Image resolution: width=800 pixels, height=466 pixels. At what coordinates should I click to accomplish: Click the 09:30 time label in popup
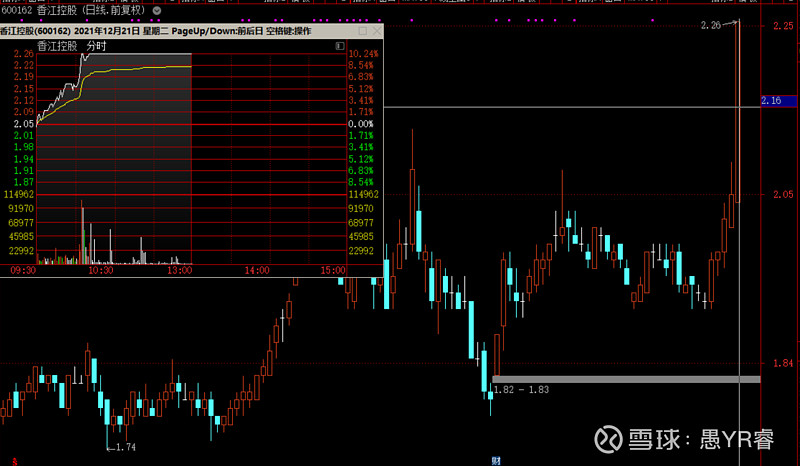23,270
